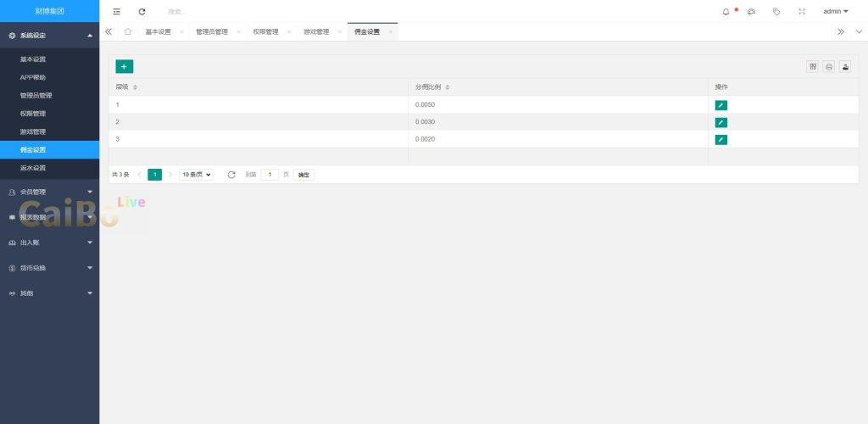Toggle the sidebar collapse icon
Screen dimensions: 868x424
tap(116, 11)
